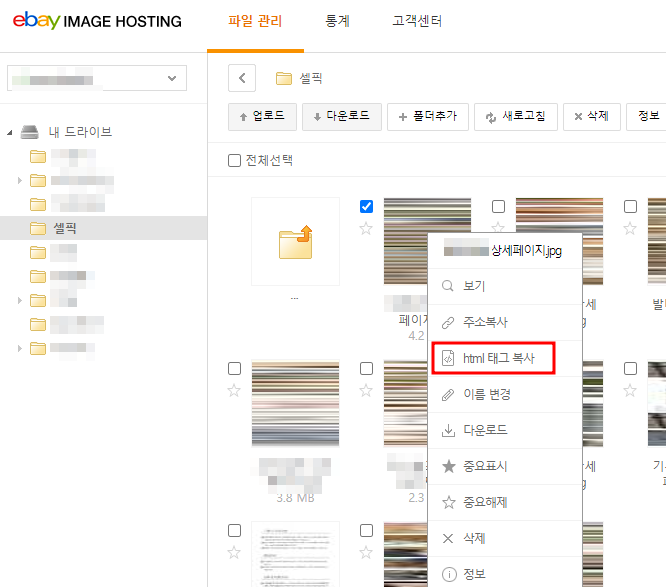
Task: Open the document thumbnail in bottom row
Action: click(x=296, y=554)
